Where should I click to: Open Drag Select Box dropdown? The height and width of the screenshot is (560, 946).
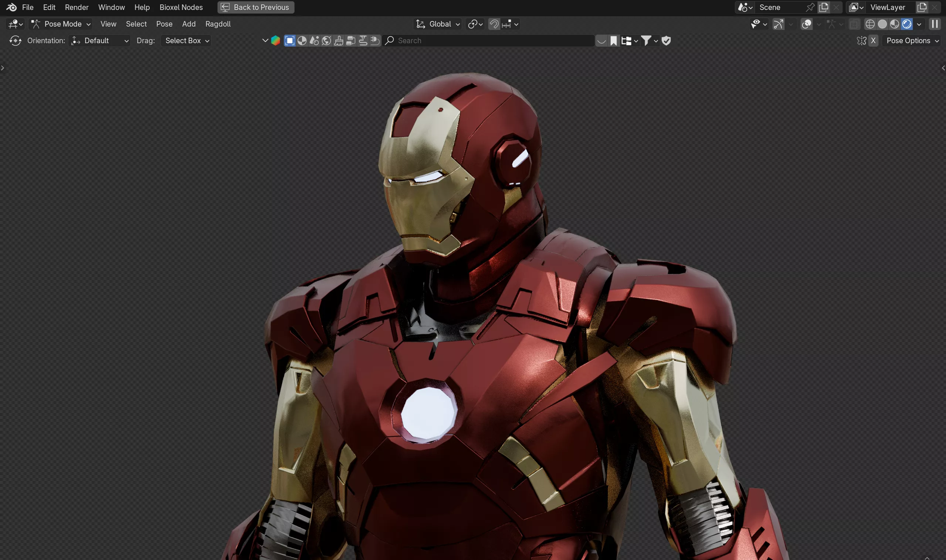click(x=186, y=41)
